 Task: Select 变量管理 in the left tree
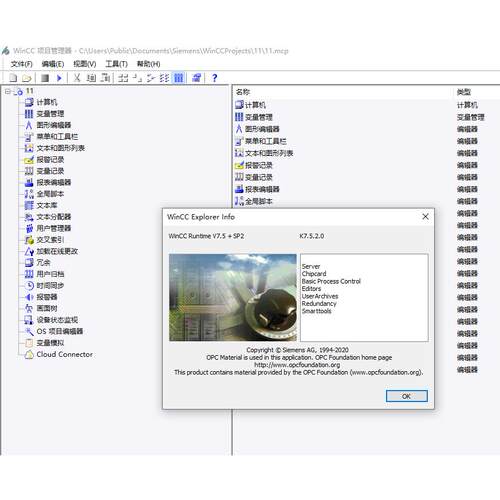(50, 114)
